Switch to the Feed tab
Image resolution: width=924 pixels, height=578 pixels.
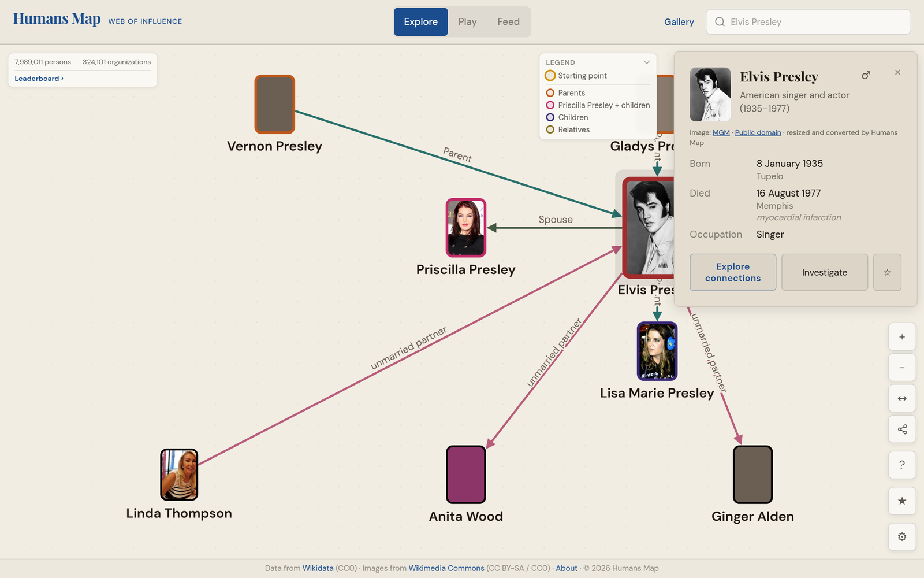coord(508,22)
